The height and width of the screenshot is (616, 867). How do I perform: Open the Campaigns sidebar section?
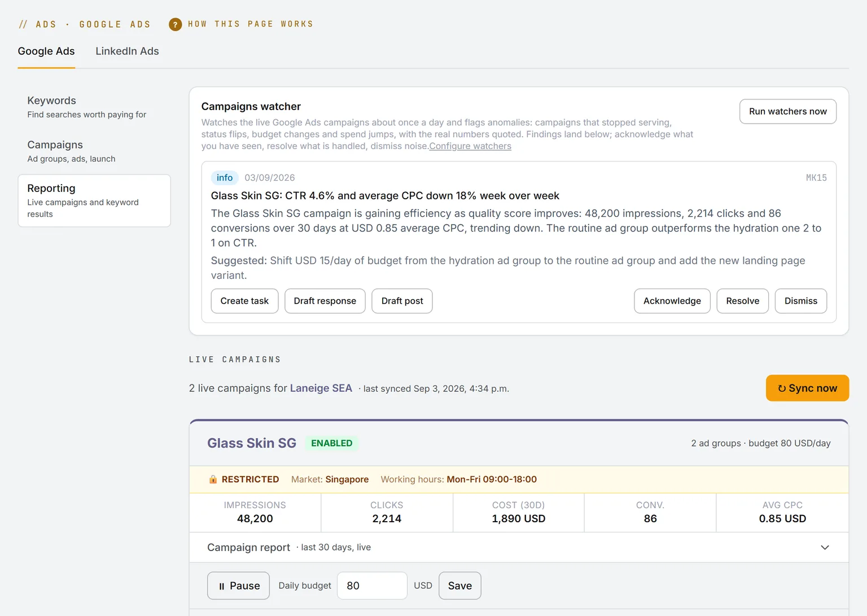(x=94, y=151)
